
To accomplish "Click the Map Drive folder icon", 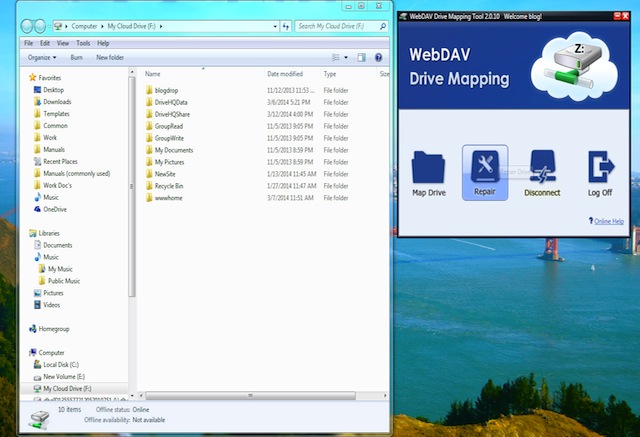I will tap(428, 167).
